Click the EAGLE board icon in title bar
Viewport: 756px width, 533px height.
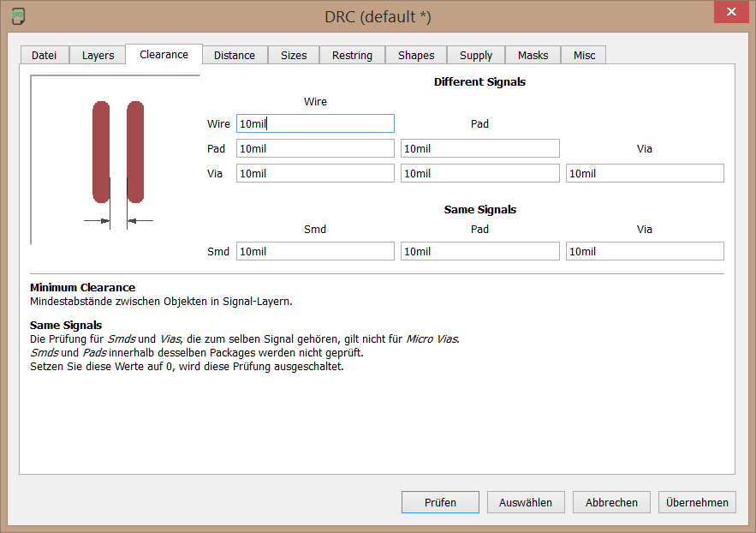click(18, 16)
